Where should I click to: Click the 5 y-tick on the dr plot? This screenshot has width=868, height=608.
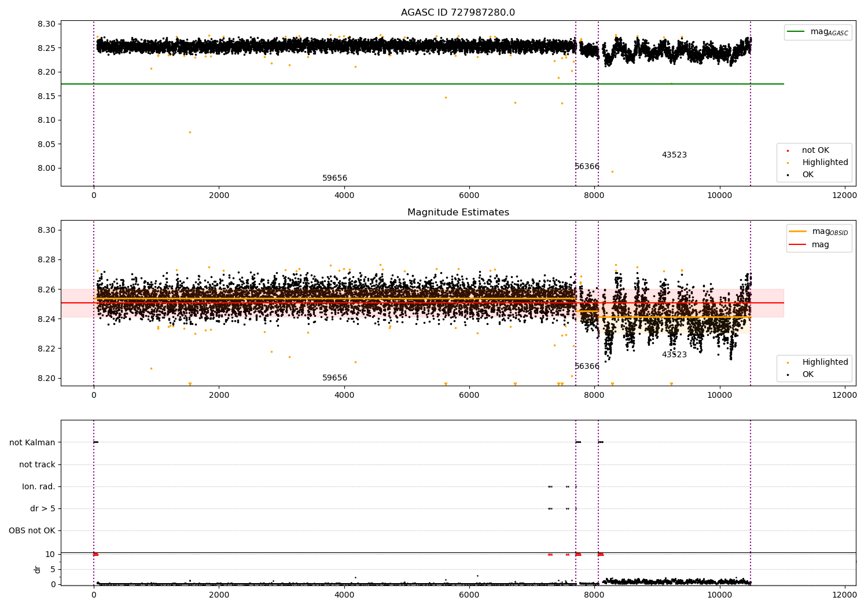[x=53, y=569]
